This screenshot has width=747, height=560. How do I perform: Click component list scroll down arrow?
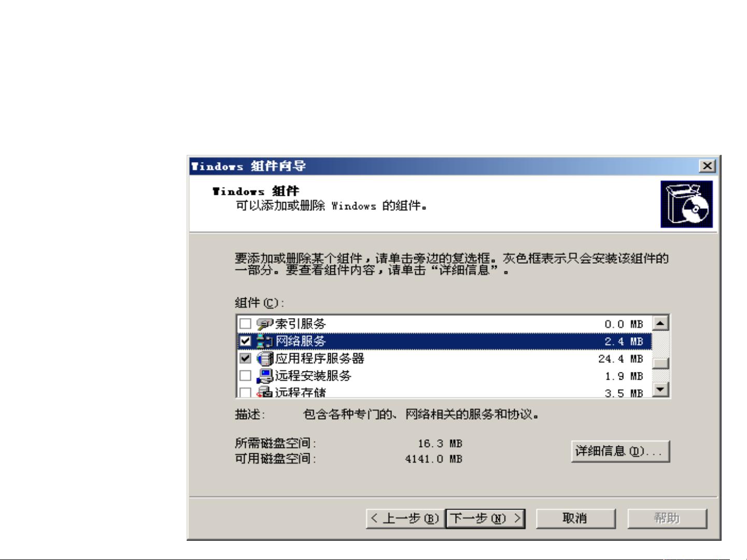point(660,389)
